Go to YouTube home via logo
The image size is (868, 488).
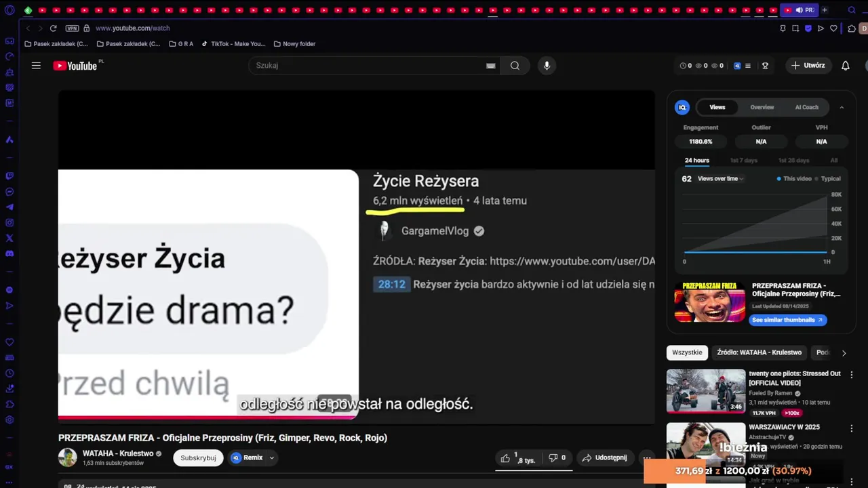[x=75, y=66]
